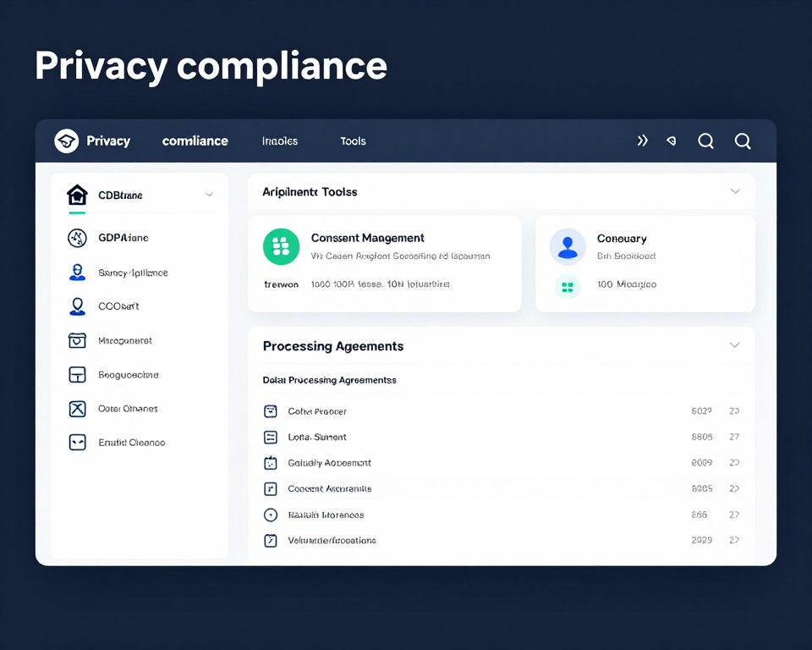Open the Conouary card title
Viewport: 812px width, 650px height.
622,239
